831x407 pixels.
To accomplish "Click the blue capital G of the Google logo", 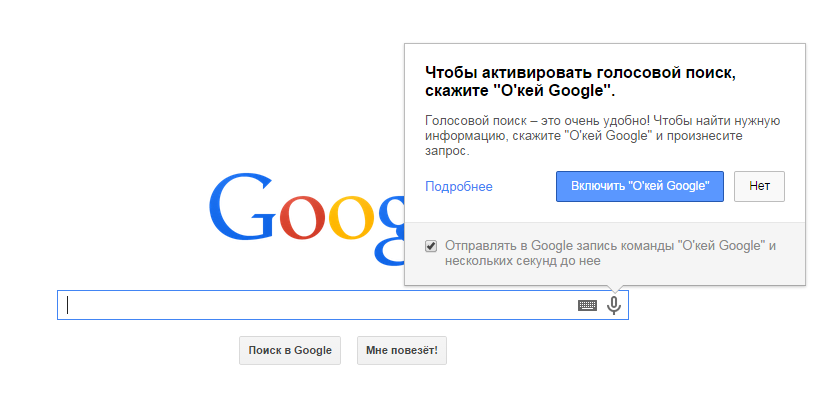I will pos(241,208).
